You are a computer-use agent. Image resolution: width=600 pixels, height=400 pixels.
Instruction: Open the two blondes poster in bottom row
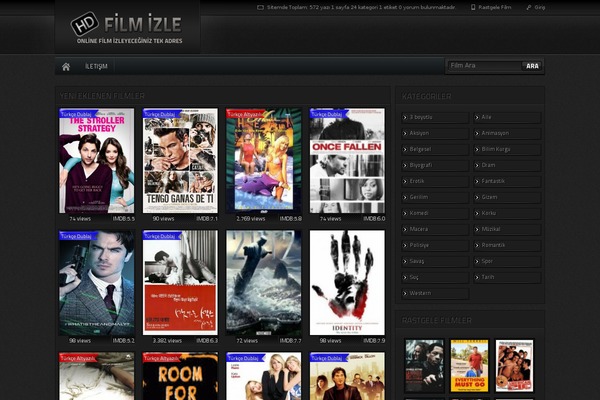click(264, 376)
